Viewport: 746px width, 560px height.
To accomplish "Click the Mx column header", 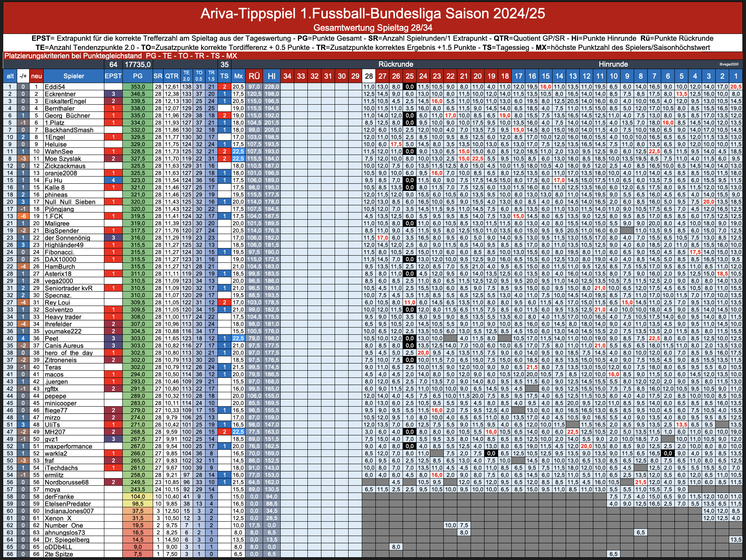I will pos(238,76).
